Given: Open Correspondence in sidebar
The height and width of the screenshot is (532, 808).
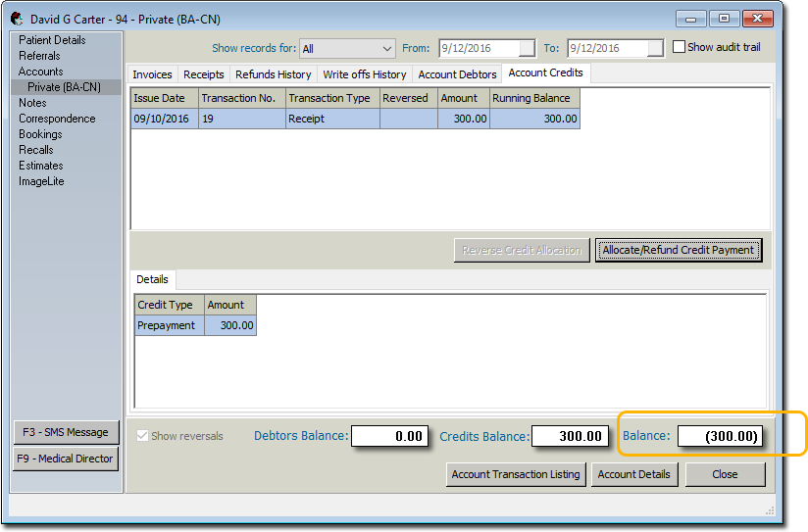Looking at the screenshot, I should [x=57, y=119].
